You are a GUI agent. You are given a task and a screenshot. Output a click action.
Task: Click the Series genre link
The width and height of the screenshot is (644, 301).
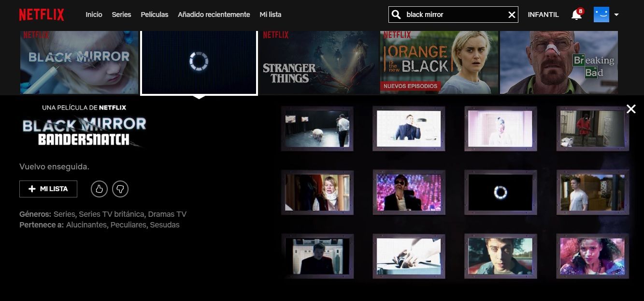(x=65, y=214)
